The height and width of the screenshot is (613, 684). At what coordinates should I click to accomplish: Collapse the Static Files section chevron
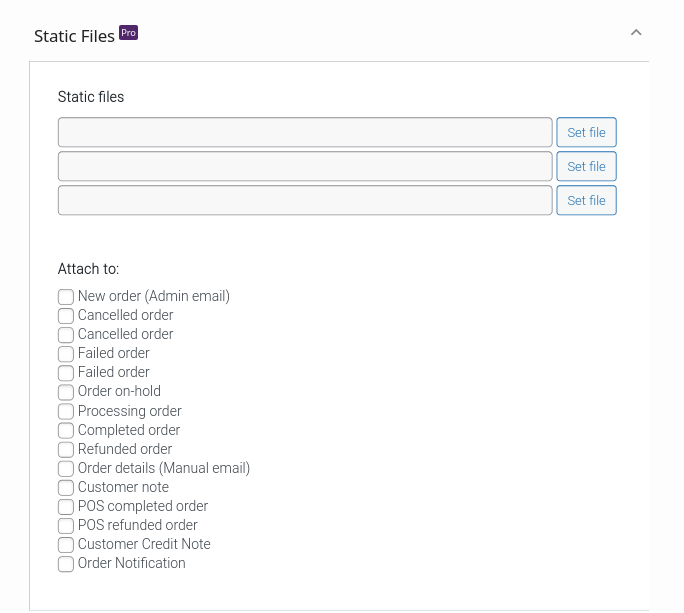636,32
